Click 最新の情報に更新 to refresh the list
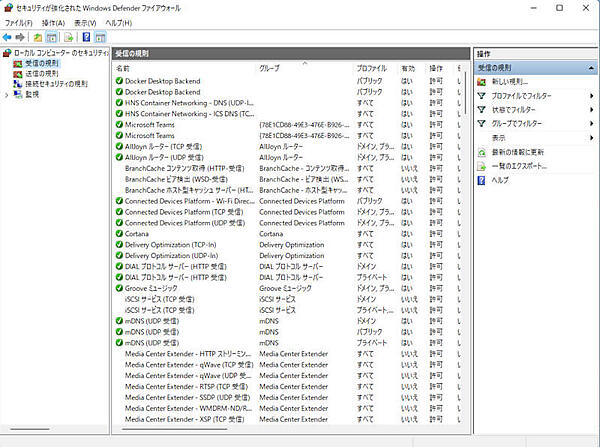The width and height of the screenshot is (600, 447). (x=518, y=152)
